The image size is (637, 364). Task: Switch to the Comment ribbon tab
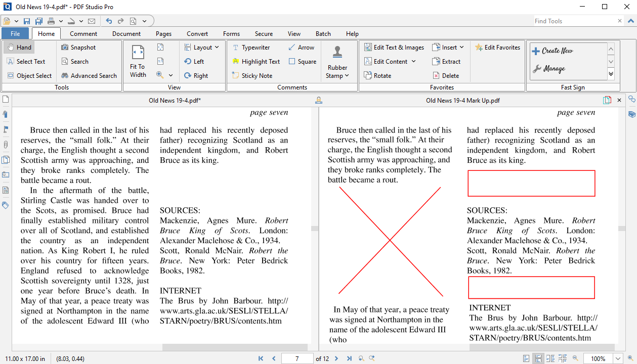[x=83, y=33]
